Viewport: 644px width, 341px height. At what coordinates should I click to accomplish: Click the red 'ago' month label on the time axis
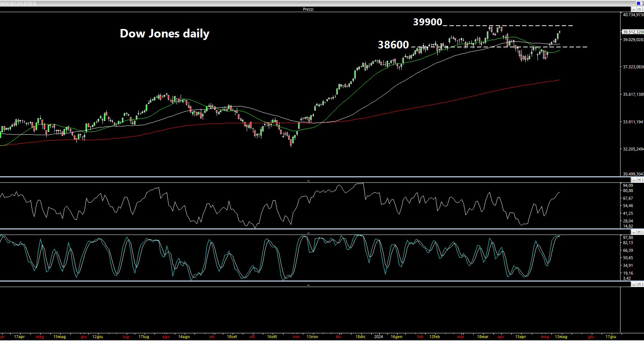(x=166, y=337)
